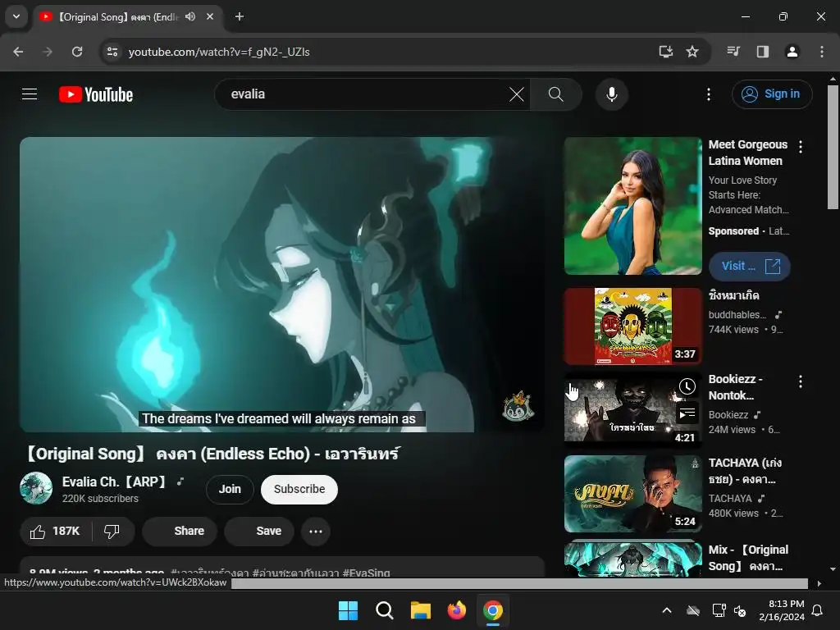The height and width of the screenshot is (630, 840).
Task: Open ad options for Latina Women ad
Action: [801, 146]
